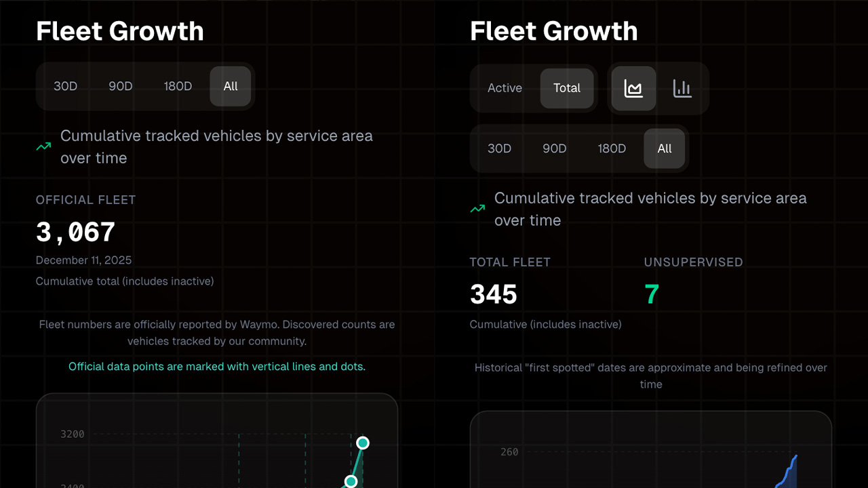This screenshot has height=488, width=868.
Task: Click the lower data point on the green chart
Action: [x=351, y=481]
